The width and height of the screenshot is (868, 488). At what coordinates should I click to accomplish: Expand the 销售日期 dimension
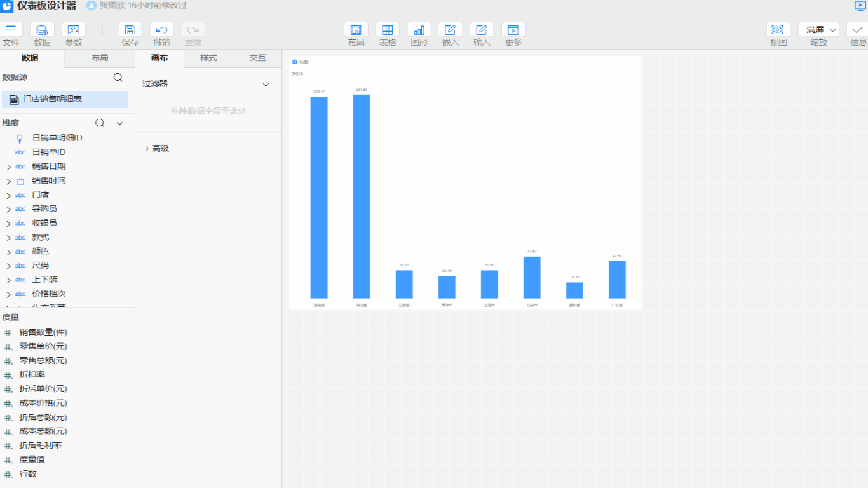[8, 167]
